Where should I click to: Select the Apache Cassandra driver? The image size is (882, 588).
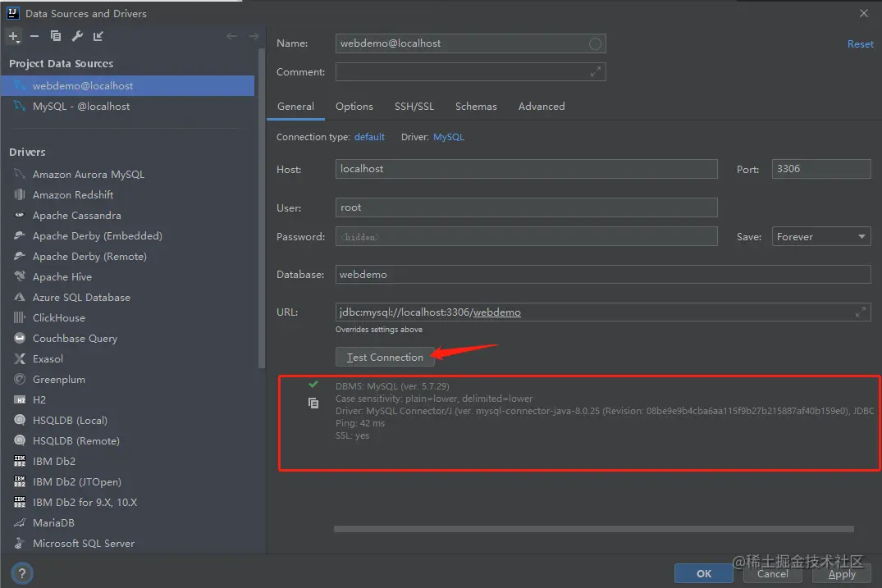click(76, 216)
